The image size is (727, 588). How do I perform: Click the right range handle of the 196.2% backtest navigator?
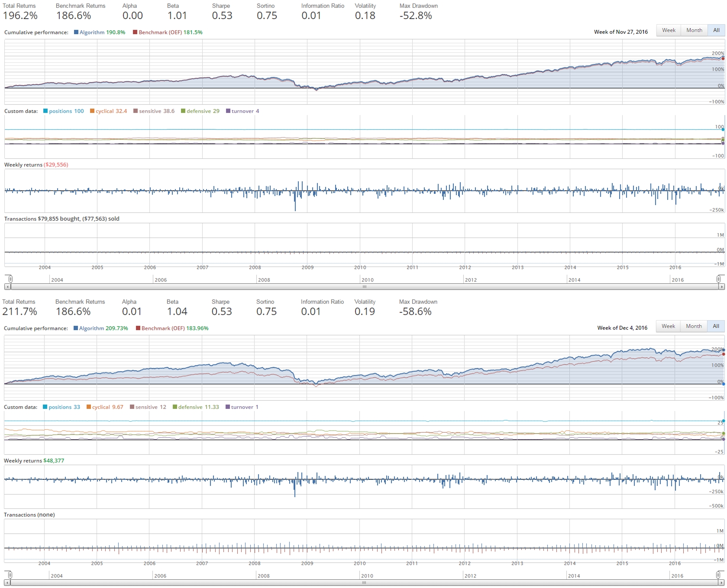pyautogui.click(x=718, y=279)
